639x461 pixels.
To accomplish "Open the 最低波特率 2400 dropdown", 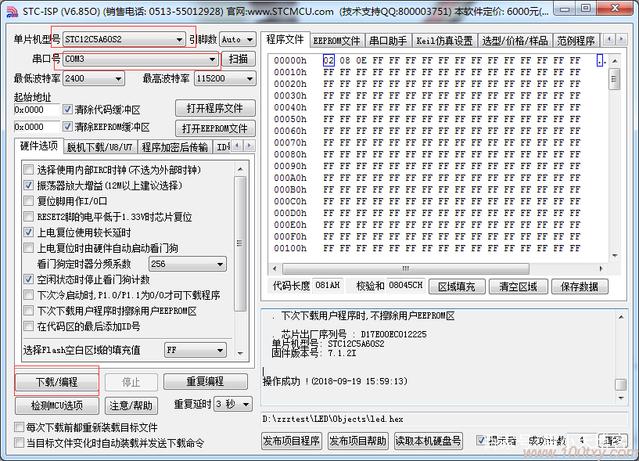I will click(94, 78).
